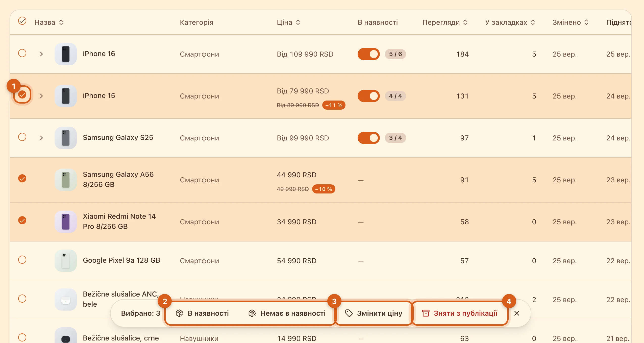This screenshot has width=644, height=343.
Task: Toggle the select-all checkbox in table header
Action: 22,21
